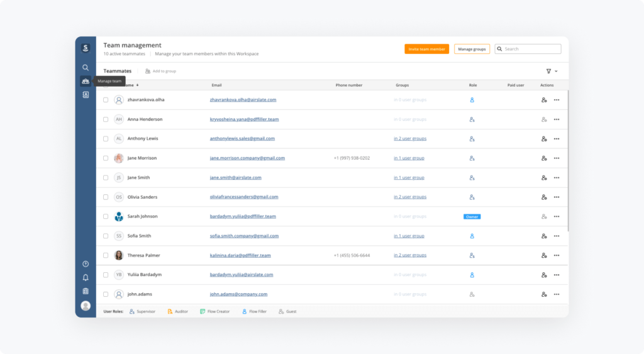The width and height of the screenshot is (644, 354).
Task: Open the contacts icon in the sidebar
Action: (86, 95)
